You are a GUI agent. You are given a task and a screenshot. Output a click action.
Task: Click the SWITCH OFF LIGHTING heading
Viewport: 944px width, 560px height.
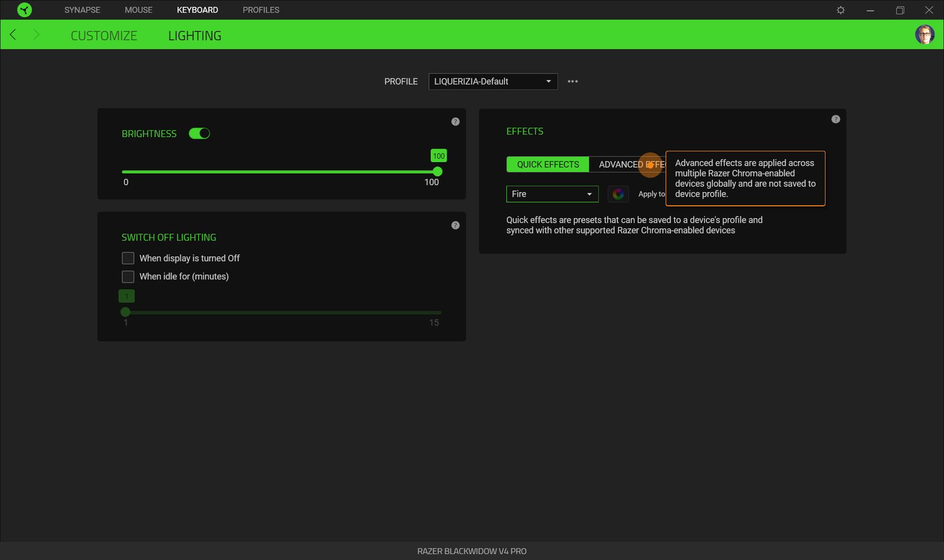click(169, 238)
